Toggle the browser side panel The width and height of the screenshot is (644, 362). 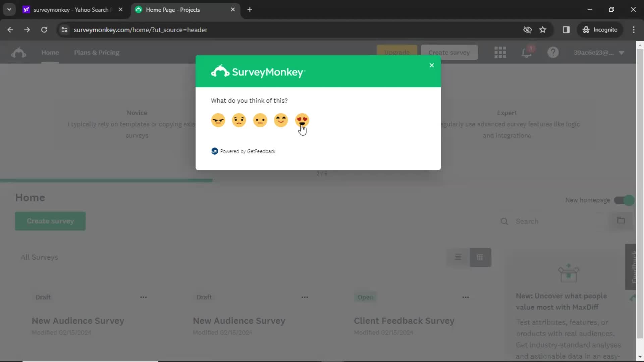(566, 30)
